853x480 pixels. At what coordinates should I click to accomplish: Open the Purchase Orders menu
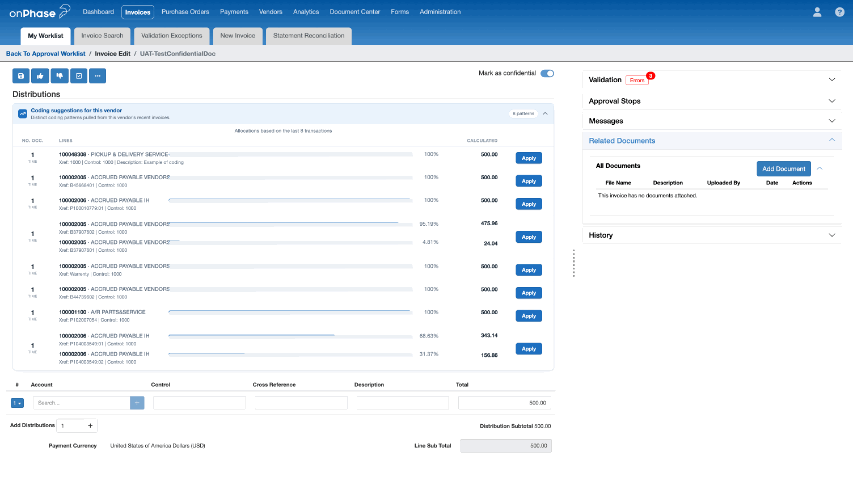coord(185,11)
